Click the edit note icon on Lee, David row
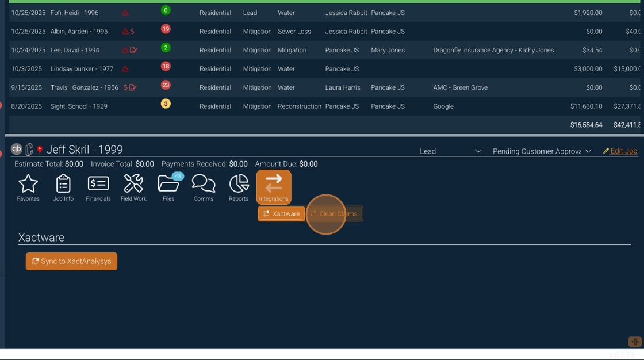 133,50
